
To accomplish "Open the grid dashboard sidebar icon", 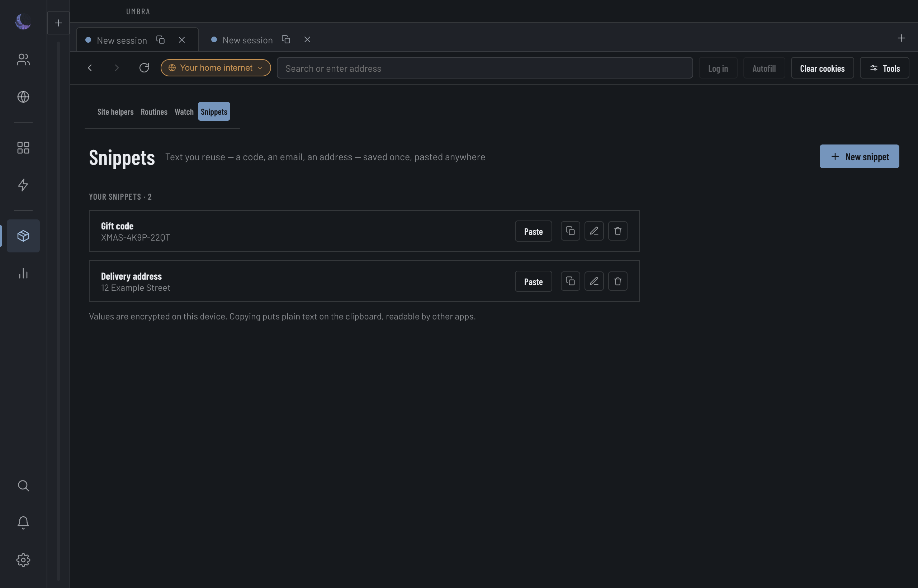I will click(23, 148).
